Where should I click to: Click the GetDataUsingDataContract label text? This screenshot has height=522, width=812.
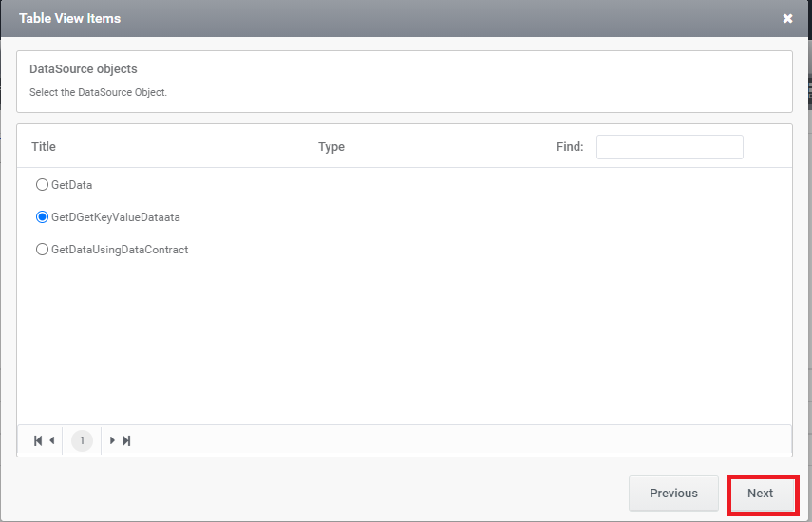[x=120, y=250]
